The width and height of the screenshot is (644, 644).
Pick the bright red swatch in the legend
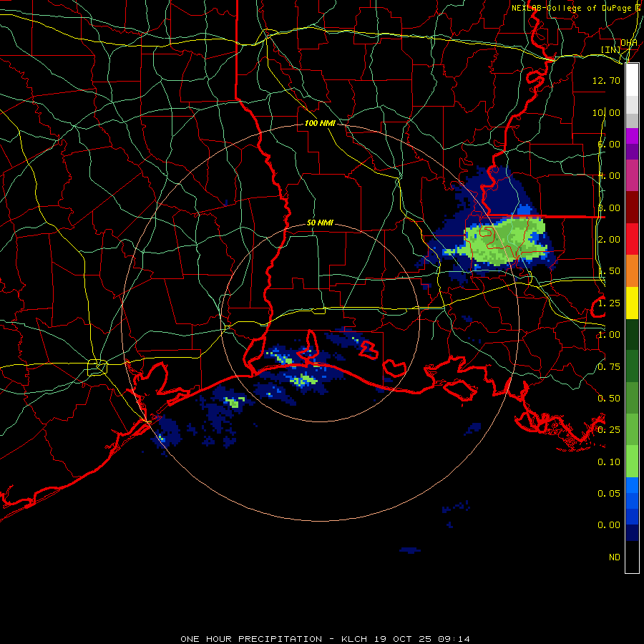[632, 239]
